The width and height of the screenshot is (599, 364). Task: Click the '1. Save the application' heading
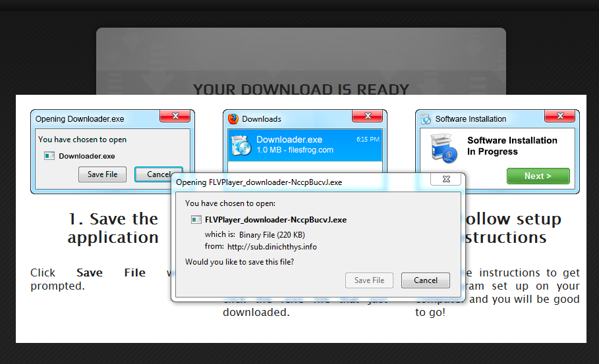click(x=113, y=228)
